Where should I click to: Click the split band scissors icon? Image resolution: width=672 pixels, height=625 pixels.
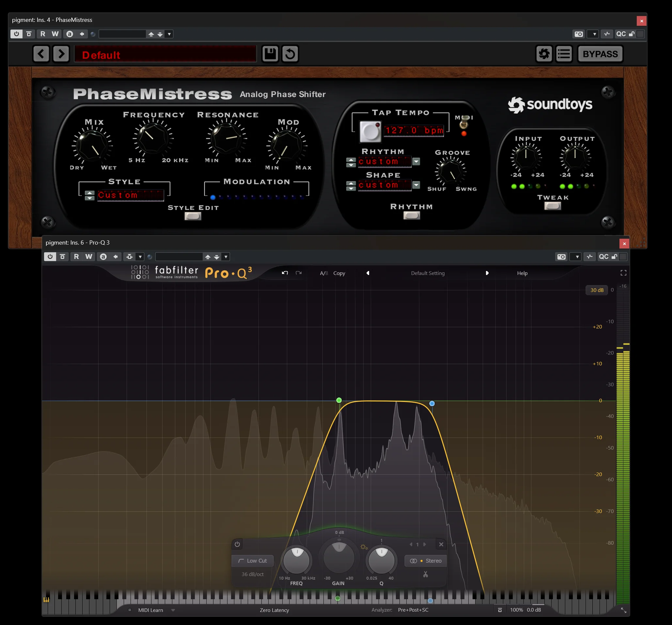coord(426,574)
